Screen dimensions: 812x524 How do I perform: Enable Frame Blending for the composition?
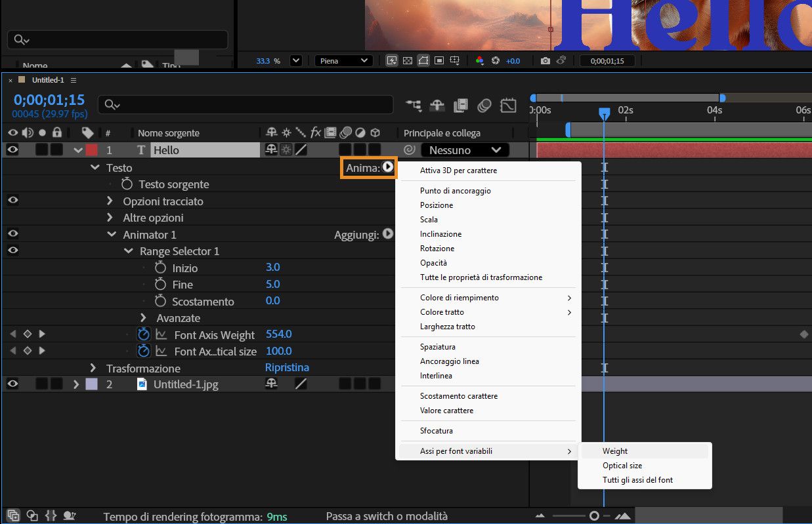[461, 105]
